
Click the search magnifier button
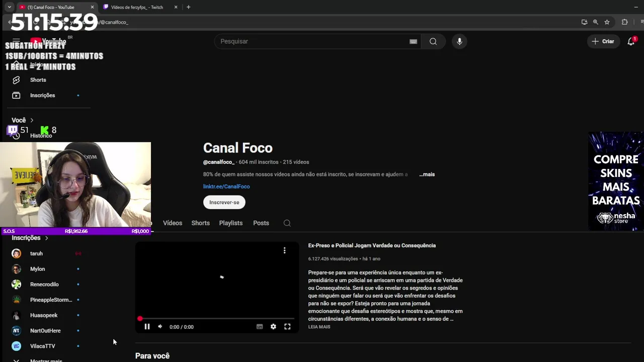(433, 41)
